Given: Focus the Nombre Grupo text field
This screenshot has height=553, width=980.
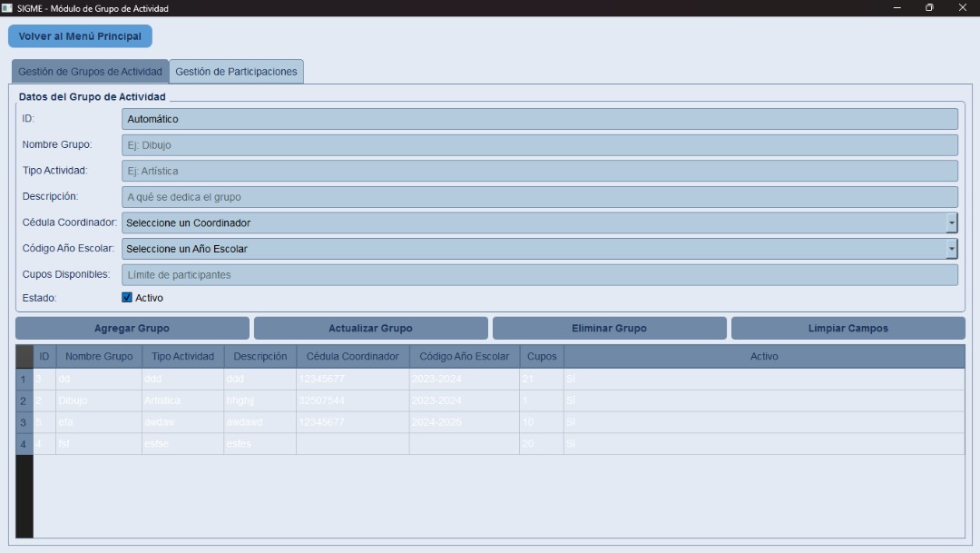Looking at the screenshot, I should click(x=539, y=145).
